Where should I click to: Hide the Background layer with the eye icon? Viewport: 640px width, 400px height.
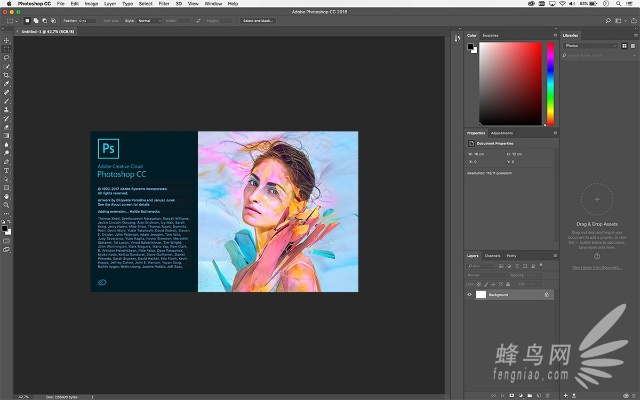click(x=469, y=295)
